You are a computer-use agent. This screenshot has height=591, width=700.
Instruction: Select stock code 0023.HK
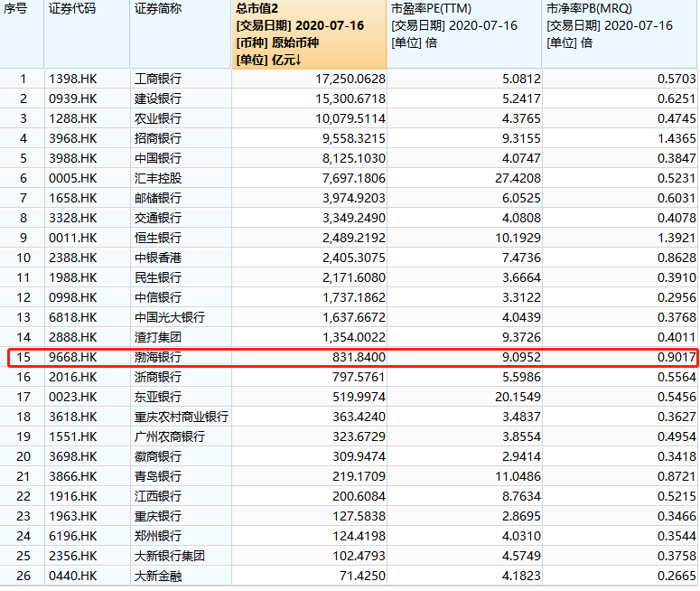(x=73, y=397)
